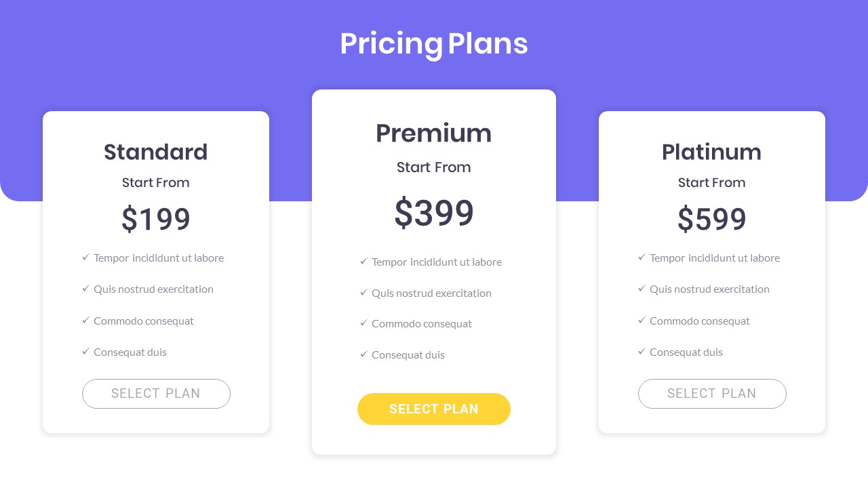Screen dimensions: 868x488
Task: Click Platinum's Quis nostrud checkmark icon
Action: (642, 289)
